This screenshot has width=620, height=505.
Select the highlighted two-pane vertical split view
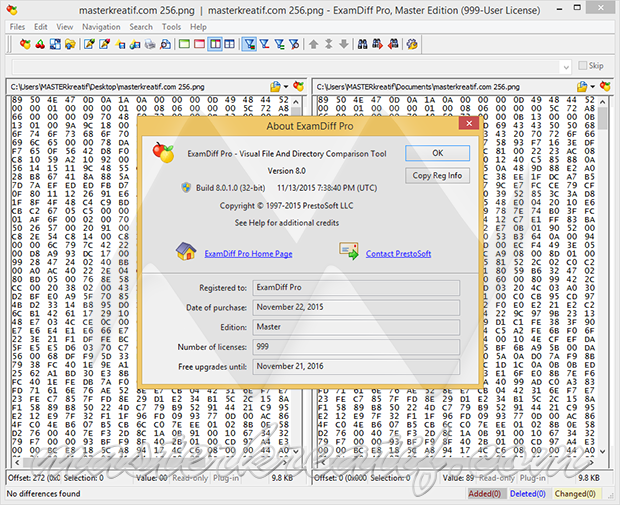click(x=215, y=44)
